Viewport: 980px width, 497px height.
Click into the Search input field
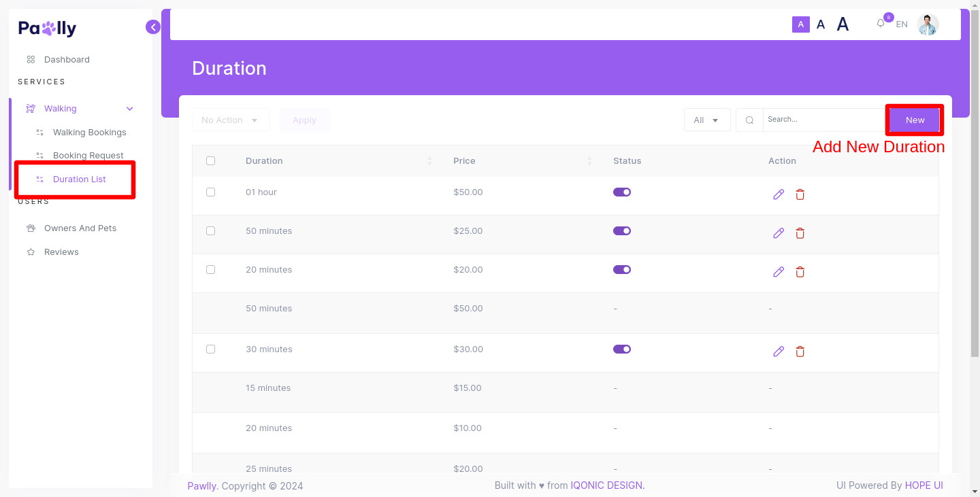coord(822,120)
